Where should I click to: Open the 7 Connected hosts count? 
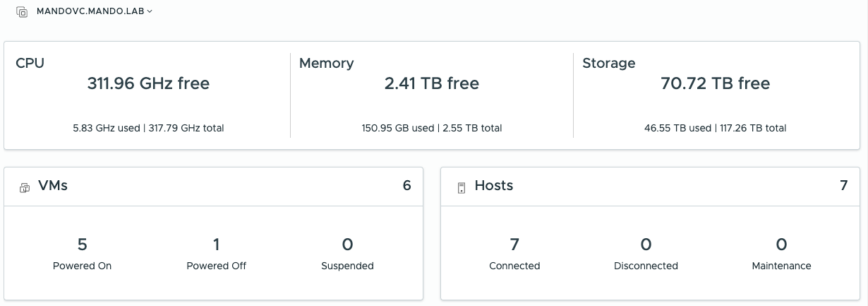point(514,245)
